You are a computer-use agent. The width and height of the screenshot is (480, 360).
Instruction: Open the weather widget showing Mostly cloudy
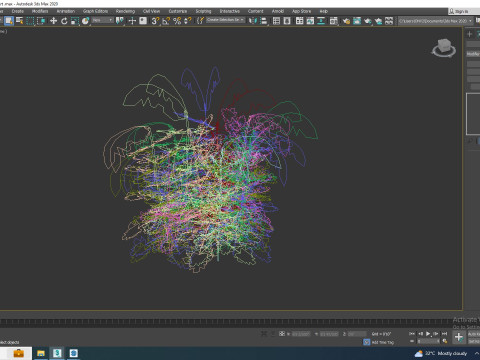(440, 353)
